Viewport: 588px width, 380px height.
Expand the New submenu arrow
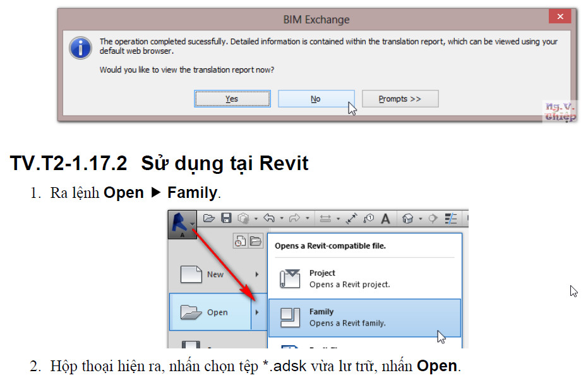257,274
